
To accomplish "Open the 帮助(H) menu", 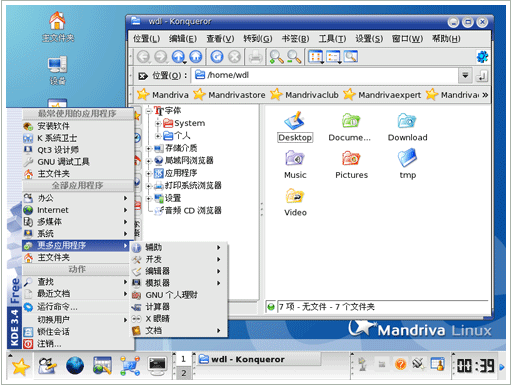I will tap(446, 39).
